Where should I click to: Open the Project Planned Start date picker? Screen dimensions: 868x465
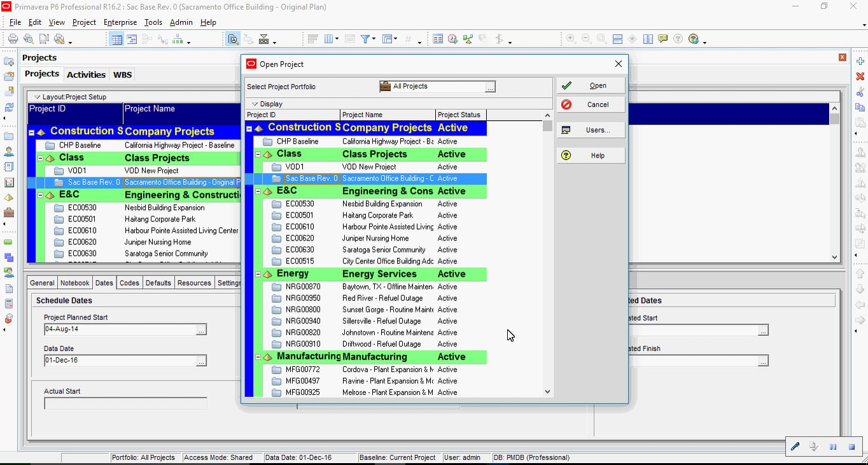201,330
